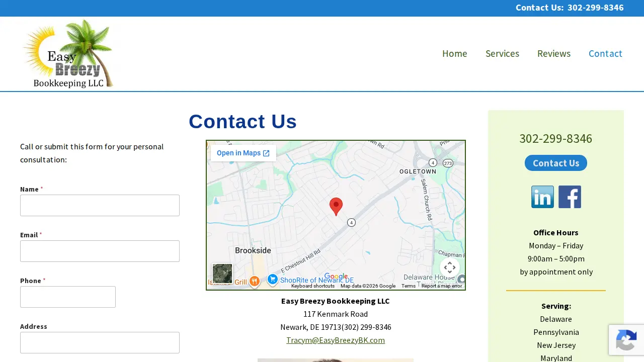Click the restaurant marker on the map

(254, 282)
